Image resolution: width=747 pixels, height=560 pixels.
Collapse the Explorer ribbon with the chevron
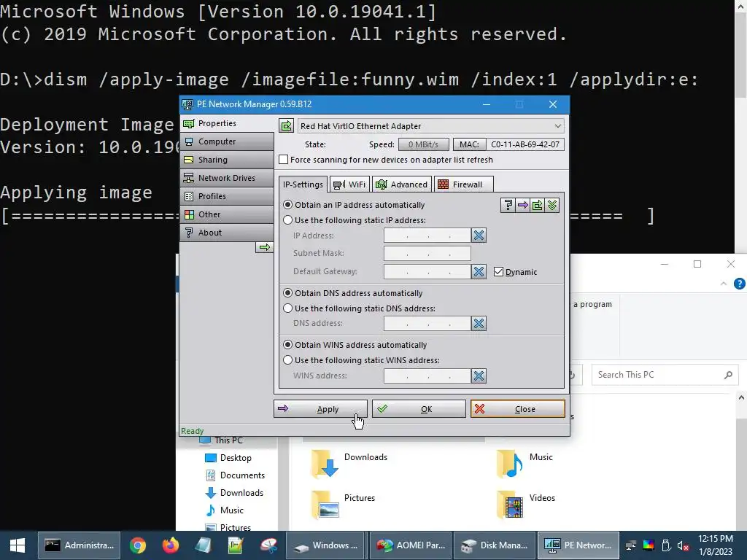pos(724,284)
